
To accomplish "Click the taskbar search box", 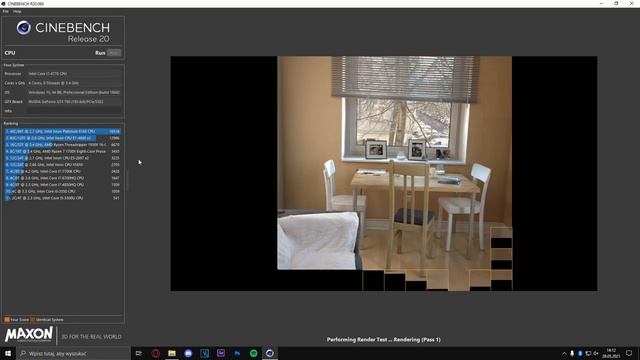I will click(73, 353).
